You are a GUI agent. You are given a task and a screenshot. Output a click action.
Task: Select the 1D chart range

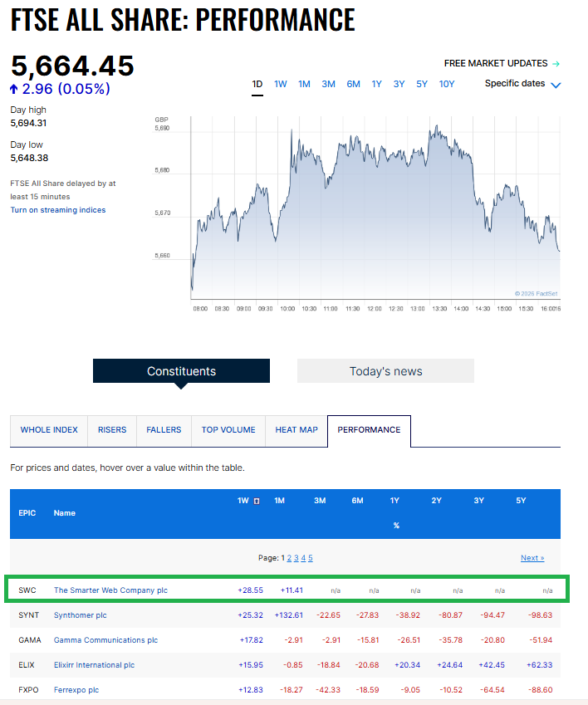click(257, 84)
